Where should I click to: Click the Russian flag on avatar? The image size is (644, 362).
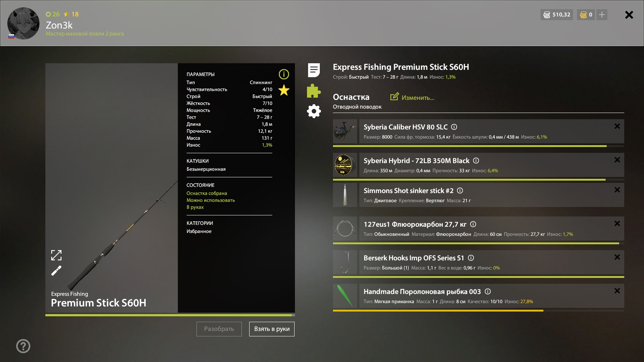(x=11, y=36)
